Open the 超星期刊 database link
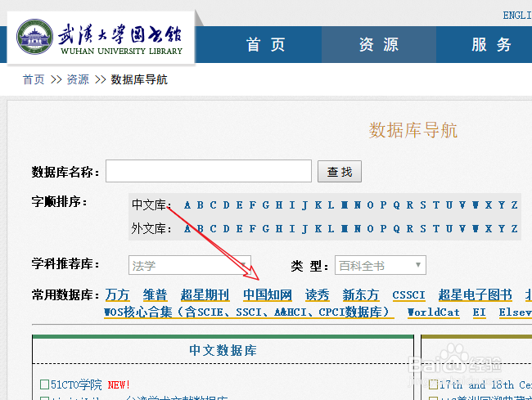The height and width of the screenshot is (400, 532). coord(205,295)
